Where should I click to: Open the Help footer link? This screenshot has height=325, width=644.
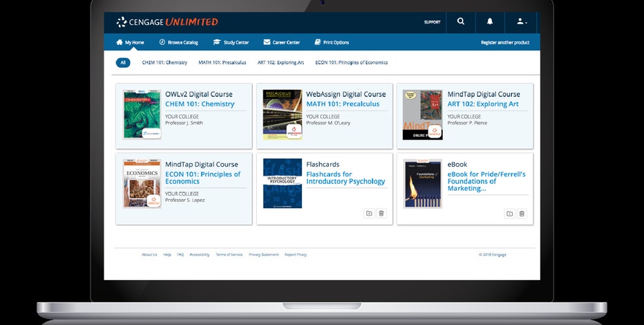167,254
